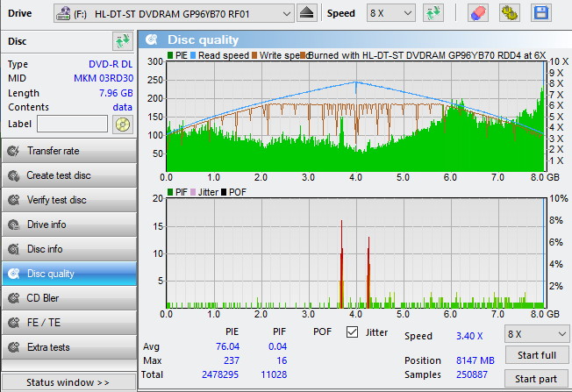
Task: Switch to the CD Bler test
Action: (68, 298)
